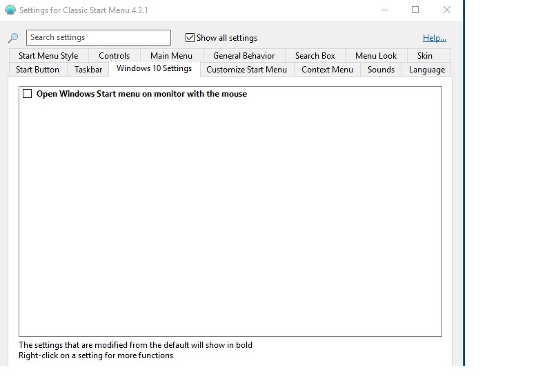This screenshot has width=536, height=392.
Task: Open the Search Box tab
Action: pyautogui.click(x=315, y=56)
